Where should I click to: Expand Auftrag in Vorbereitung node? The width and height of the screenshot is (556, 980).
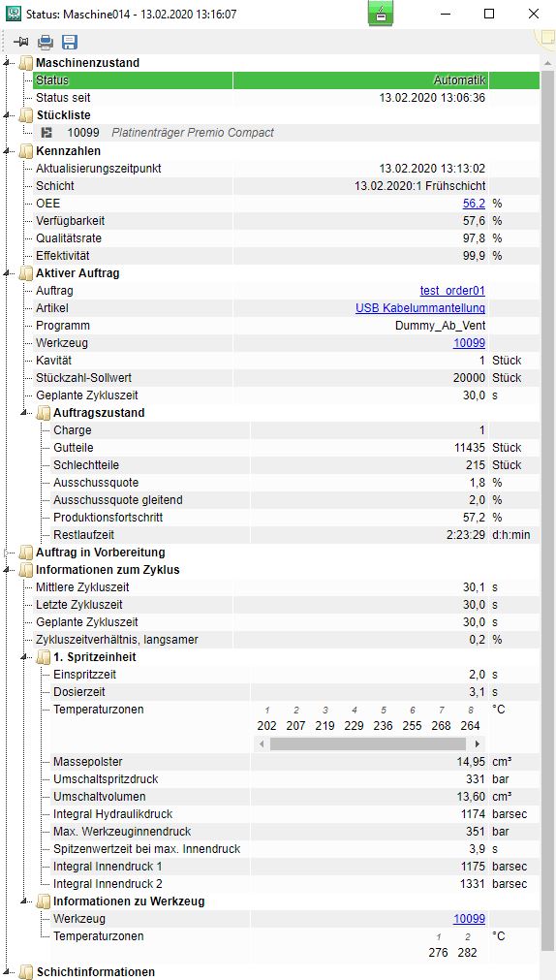(8, 553)
